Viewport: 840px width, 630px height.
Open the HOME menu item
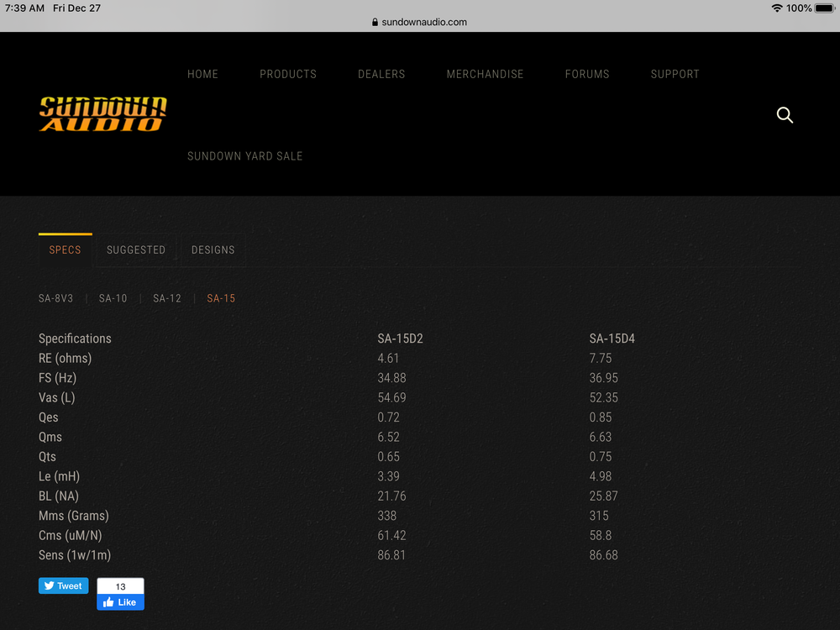coord(202,74)
